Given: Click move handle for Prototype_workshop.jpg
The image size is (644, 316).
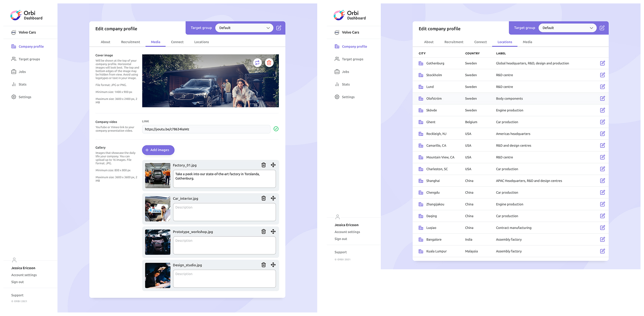Looking at the screenshot, I should [x=273, y=231].
